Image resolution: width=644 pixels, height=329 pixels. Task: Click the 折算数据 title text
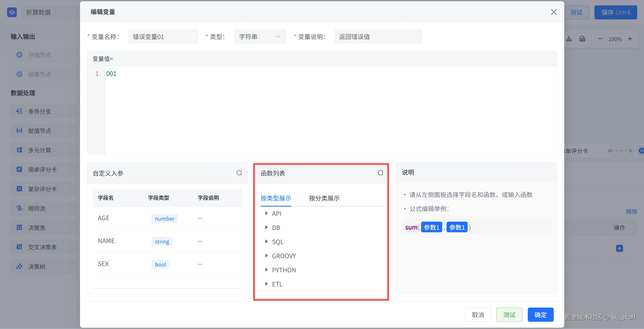tap(38, 12)
